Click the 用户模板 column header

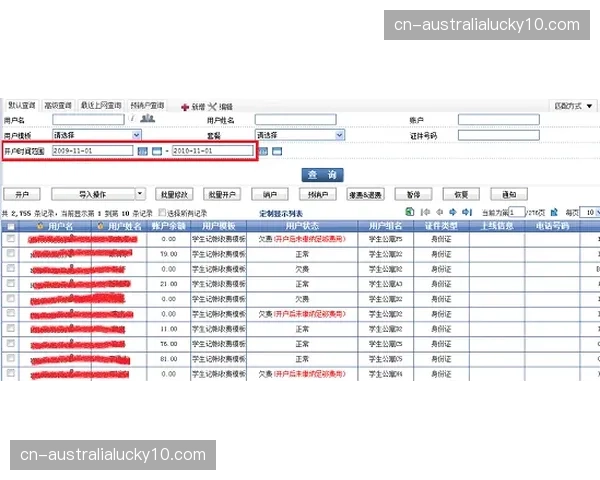(218, 226)
